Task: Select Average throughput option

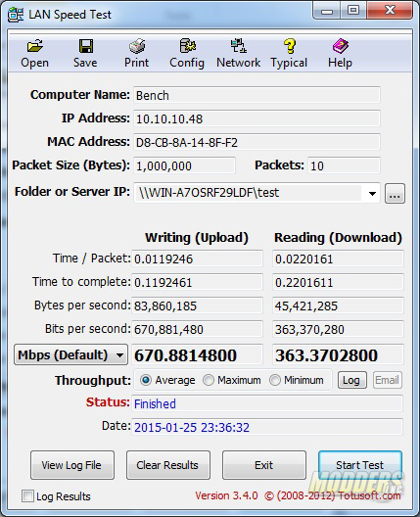Action: [145, 380]
